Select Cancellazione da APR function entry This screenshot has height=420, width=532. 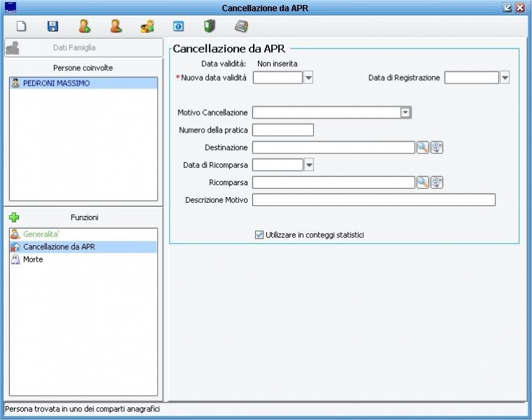click(x=59, y=247)
